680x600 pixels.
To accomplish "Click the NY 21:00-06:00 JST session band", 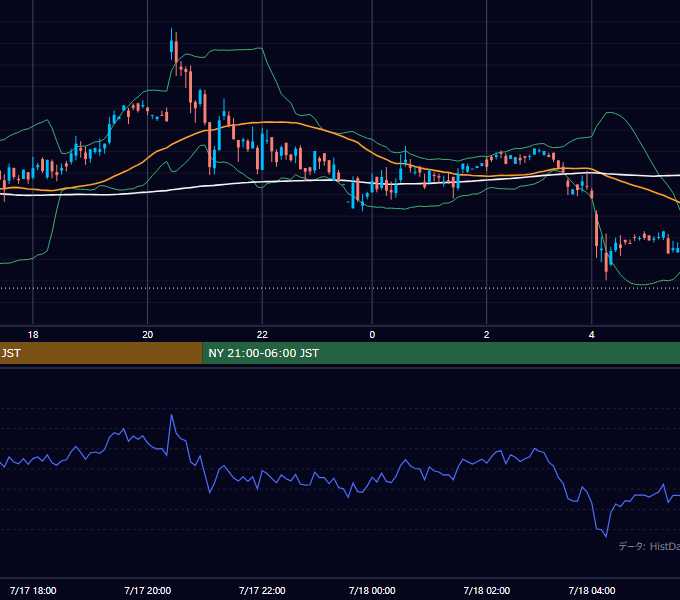I will coord(441,353).
